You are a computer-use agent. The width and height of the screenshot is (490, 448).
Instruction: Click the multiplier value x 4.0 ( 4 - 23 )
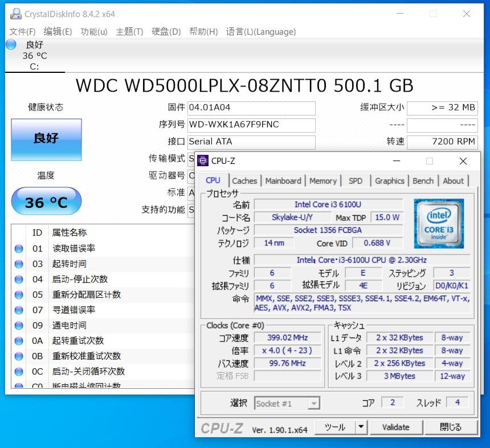pyautogui.click(x=288, y=350)
